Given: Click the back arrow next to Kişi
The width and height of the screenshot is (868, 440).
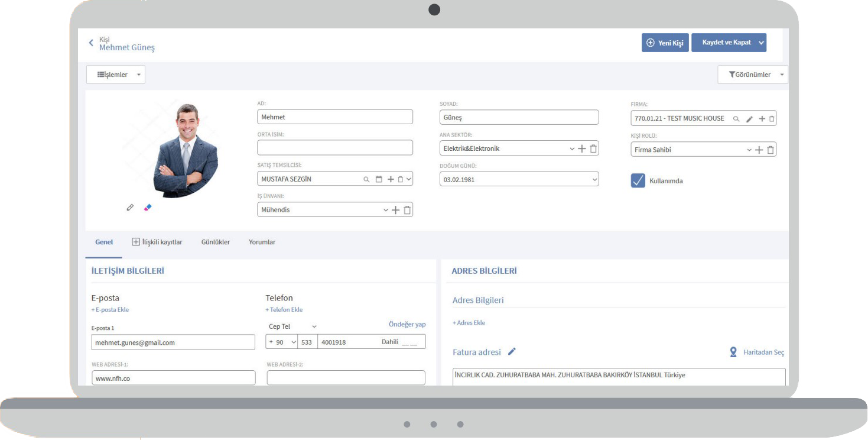Looking at the screenshot, I should (x=91, y=43).
